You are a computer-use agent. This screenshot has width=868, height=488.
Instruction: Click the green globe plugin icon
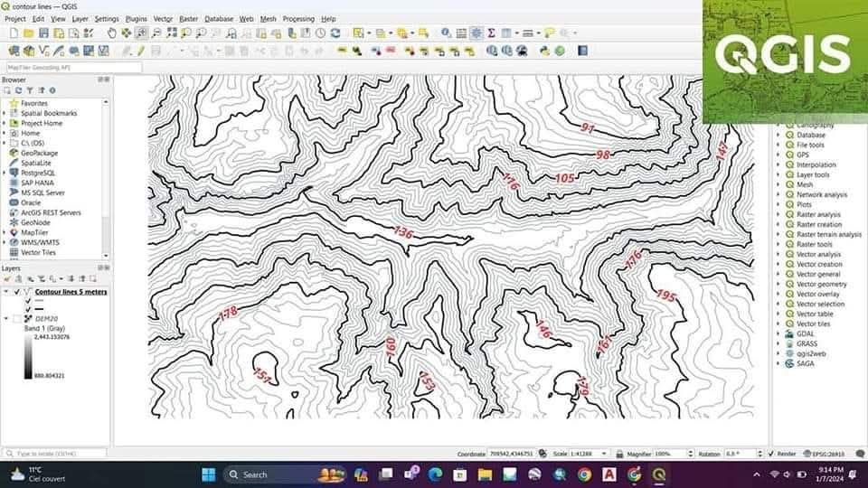(560, 51)
